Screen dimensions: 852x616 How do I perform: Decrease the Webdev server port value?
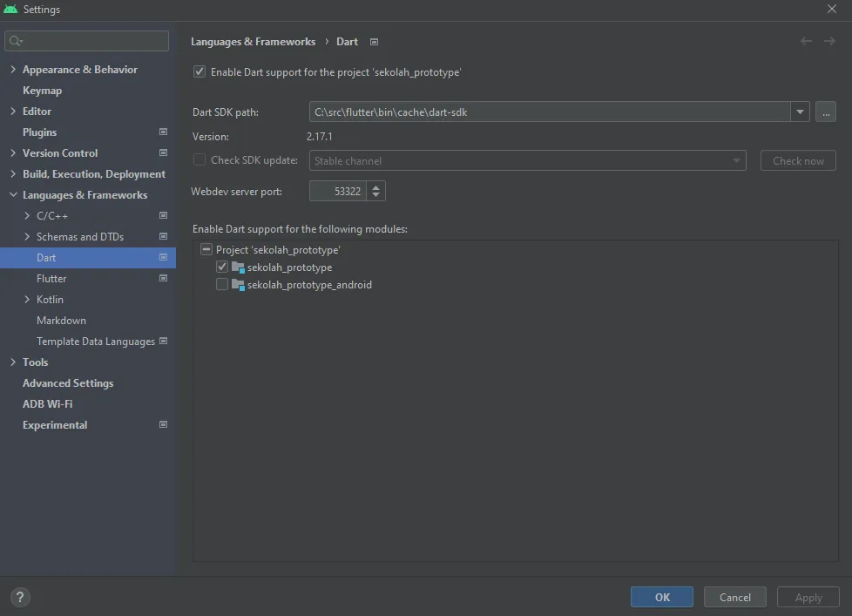375,195
